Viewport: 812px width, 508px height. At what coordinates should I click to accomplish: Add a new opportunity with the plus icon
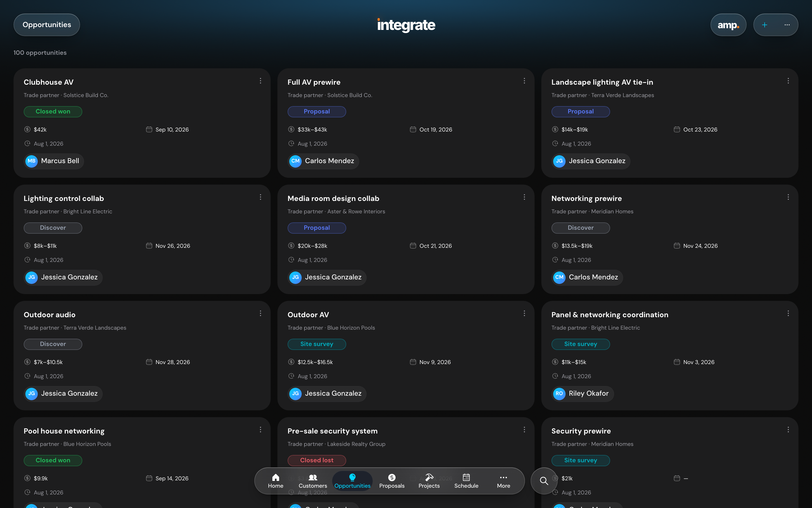point(764,25)
